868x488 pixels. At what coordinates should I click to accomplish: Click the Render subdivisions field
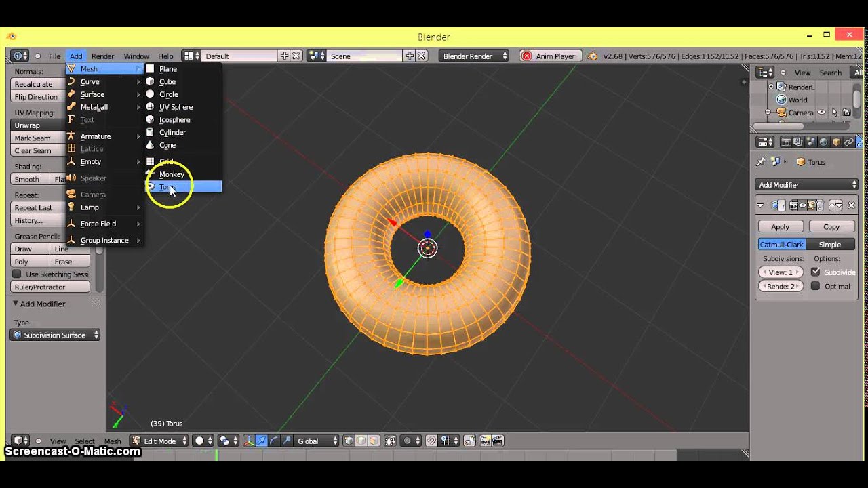(x=781, y=286)
